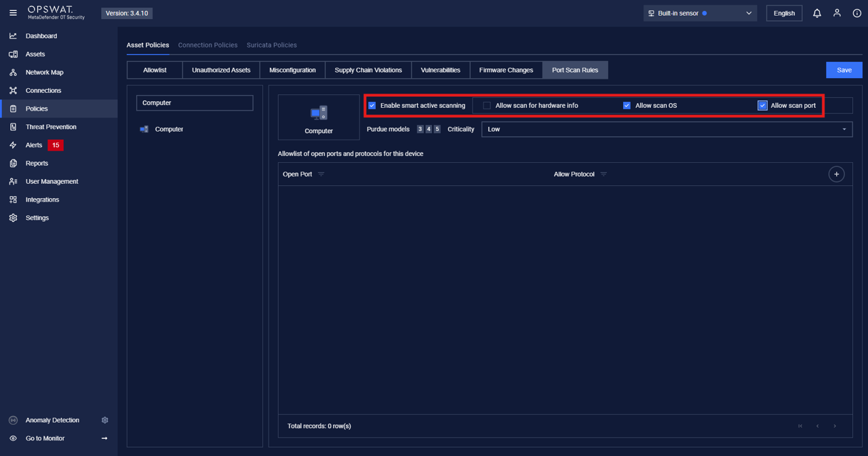Open the Built-in sensor dropdown
The width and height of the screenshot is (868, 456).
pos(700,13)
